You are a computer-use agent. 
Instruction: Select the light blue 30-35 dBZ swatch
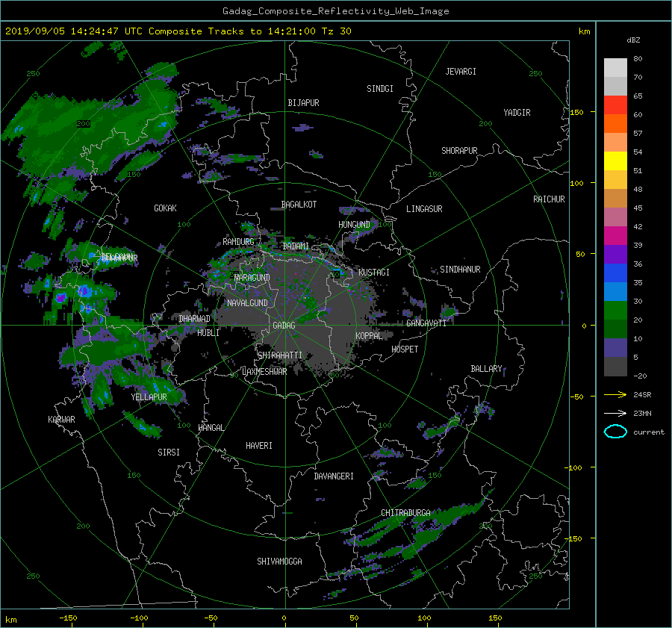pos(615,291)
